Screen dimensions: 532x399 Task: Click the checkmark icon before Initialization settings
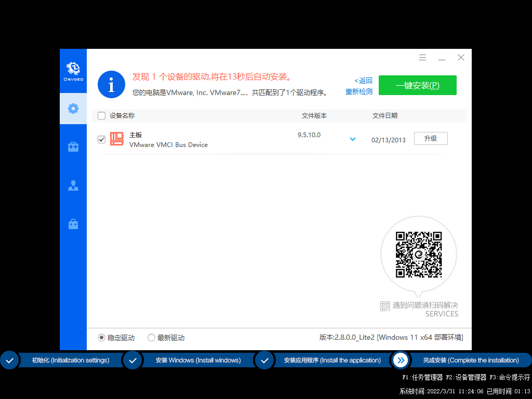coord(9,361)
